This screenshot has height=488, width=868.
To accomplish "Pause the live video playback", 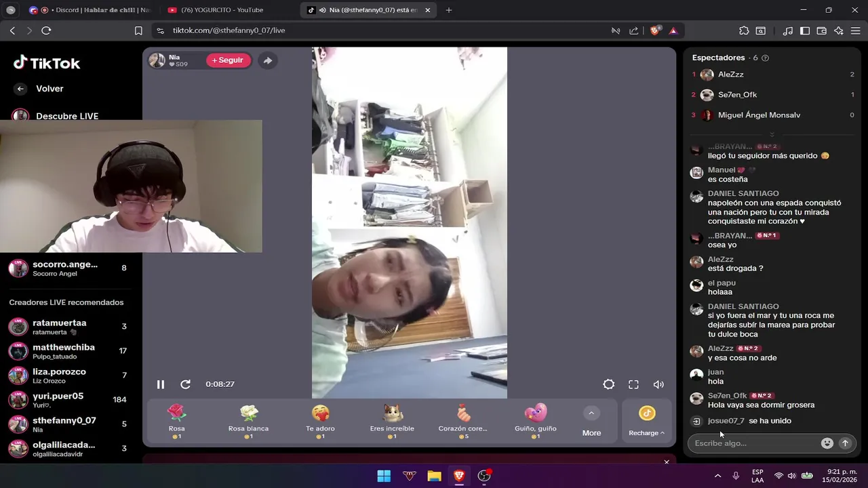I will (x=161, y=384).
